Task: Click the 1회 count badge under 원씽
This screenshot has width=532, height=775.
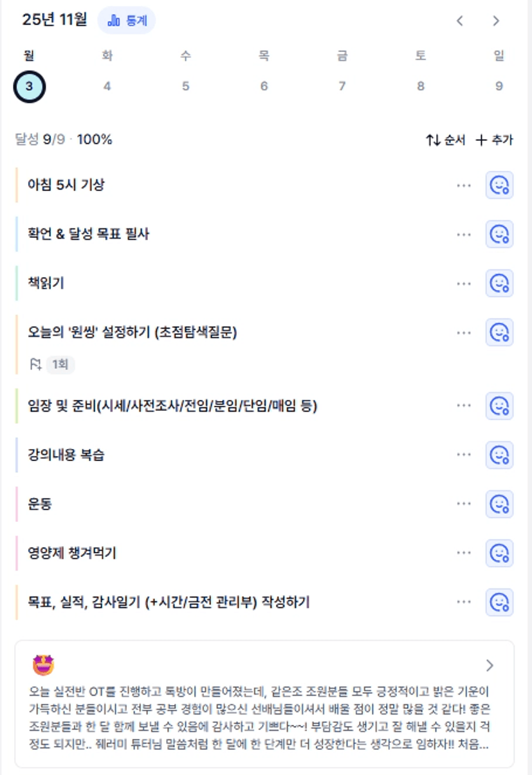Action: [60, 365]
